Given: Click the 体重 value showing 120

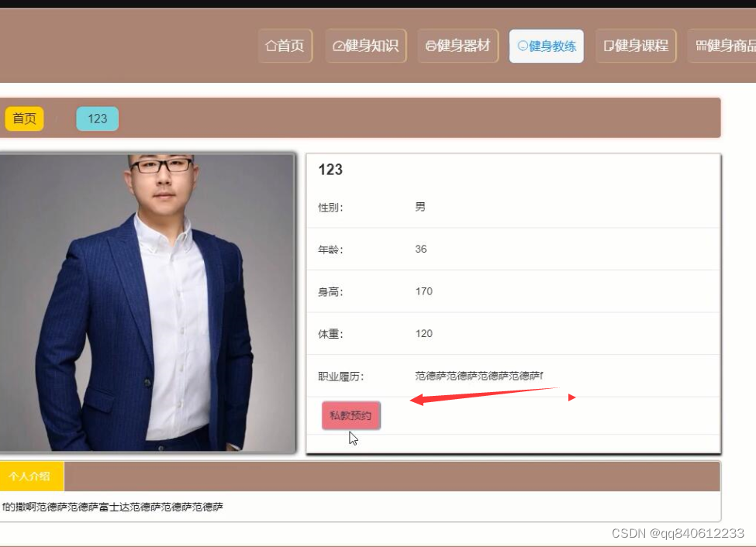Looking at the screenshot, I should [x=423, y=332].
